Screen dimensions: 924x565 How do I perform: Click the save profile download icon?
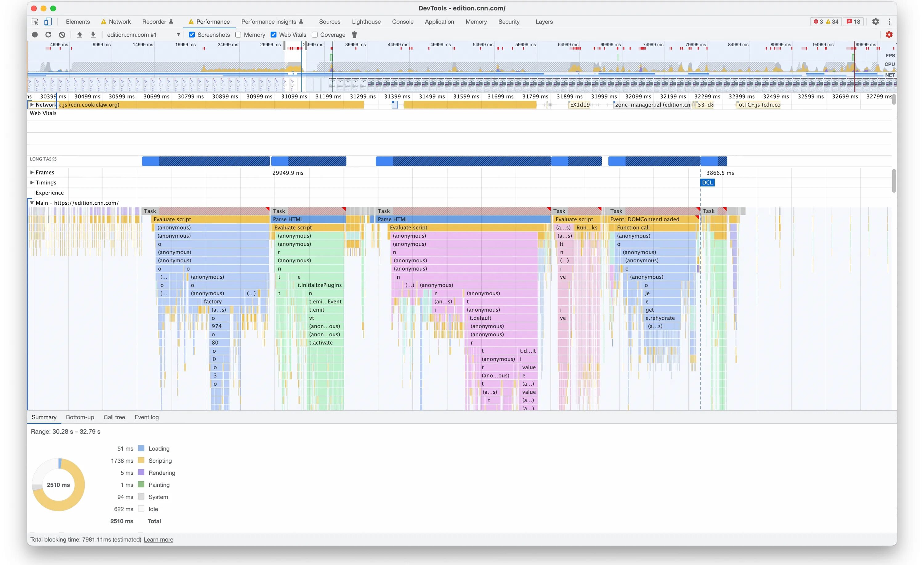[x=93, y=35]
